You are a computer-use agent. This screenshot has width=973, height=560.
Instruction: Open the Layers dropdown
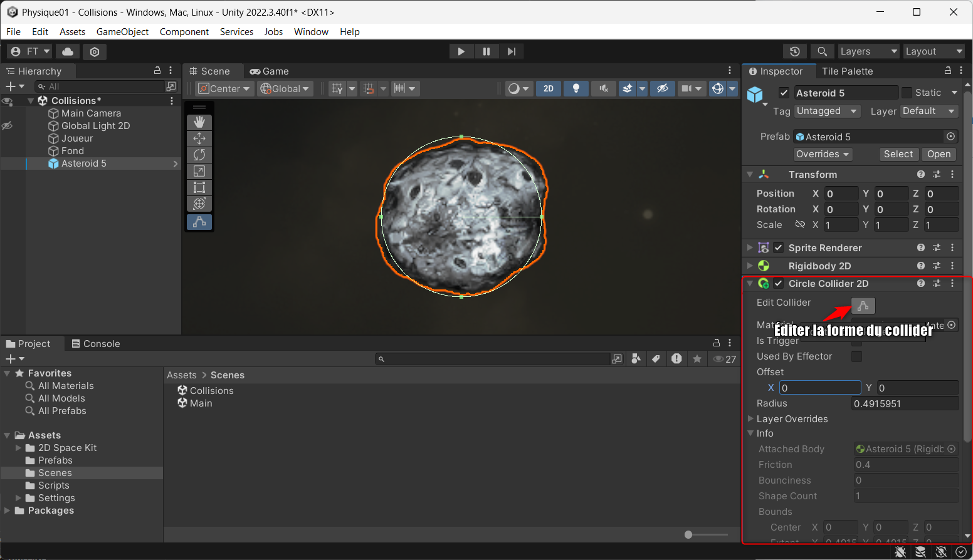coord(868,51)
